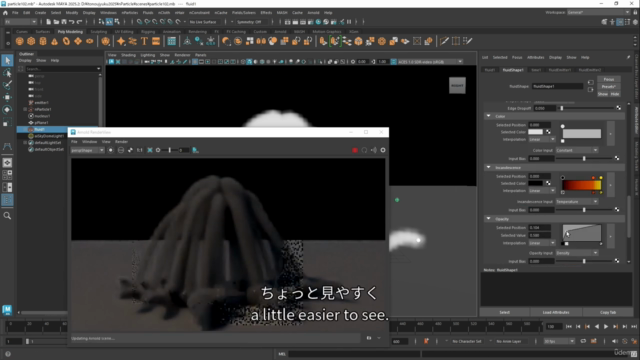This screenshot has height=360, width=640.
Task: Click the Select button below the notes
Action: [x=504, y=312]
